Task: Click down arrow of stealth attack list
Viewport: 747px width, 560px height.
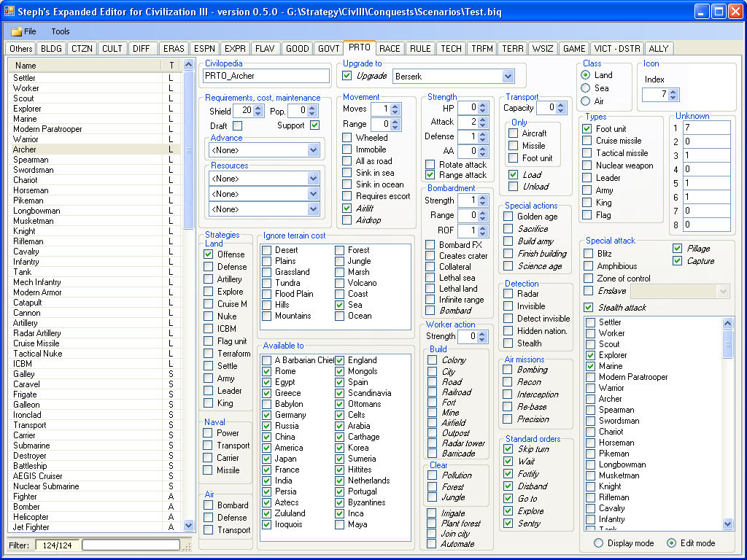Action: (727, 524)
